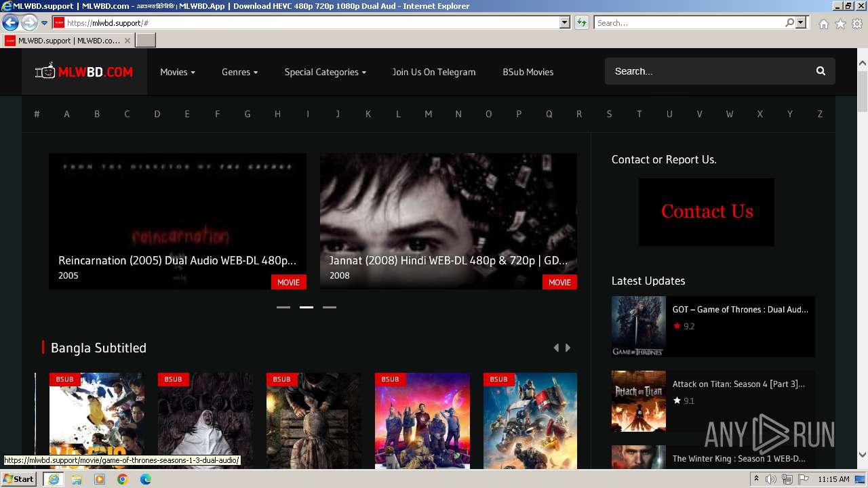Click the Contact Us banner
868x488 pixels.
pyautogui.click(x=706, y=212)
